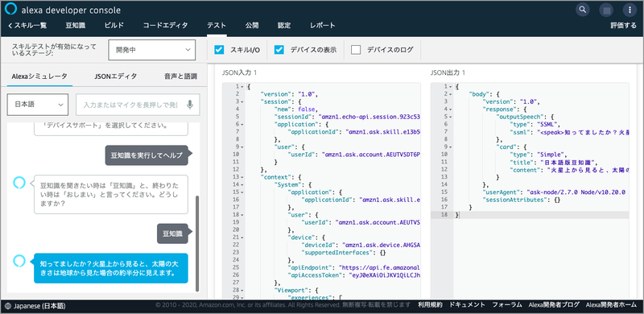644x314 pixels.
Task: Collapse "application" fold arrow on input line 6
Action: [x=242, y=124]
